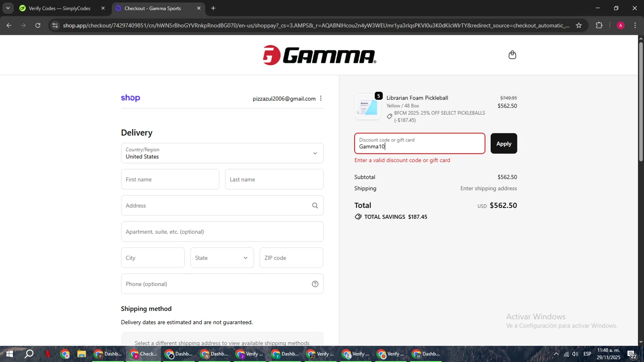Go back to previous page
This screenshot has height=362, width=644.
click(x=9, y=25)
